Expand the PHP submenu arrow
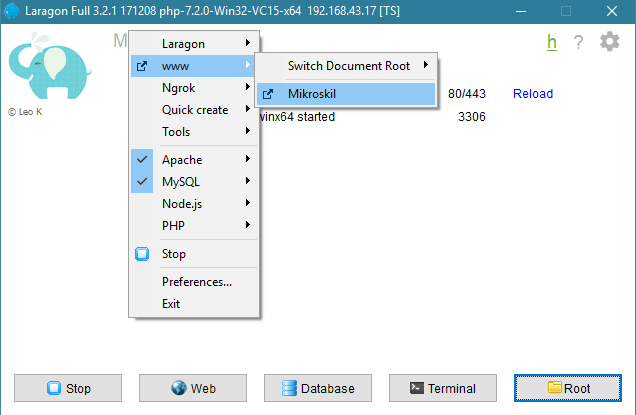This screenshot has width=636, height=415. click(247, 224)
